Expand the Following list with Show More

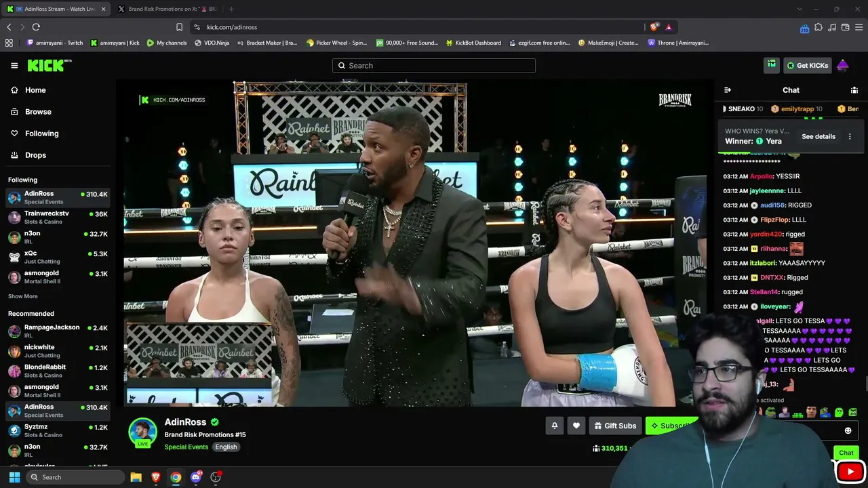coord(23,296)
